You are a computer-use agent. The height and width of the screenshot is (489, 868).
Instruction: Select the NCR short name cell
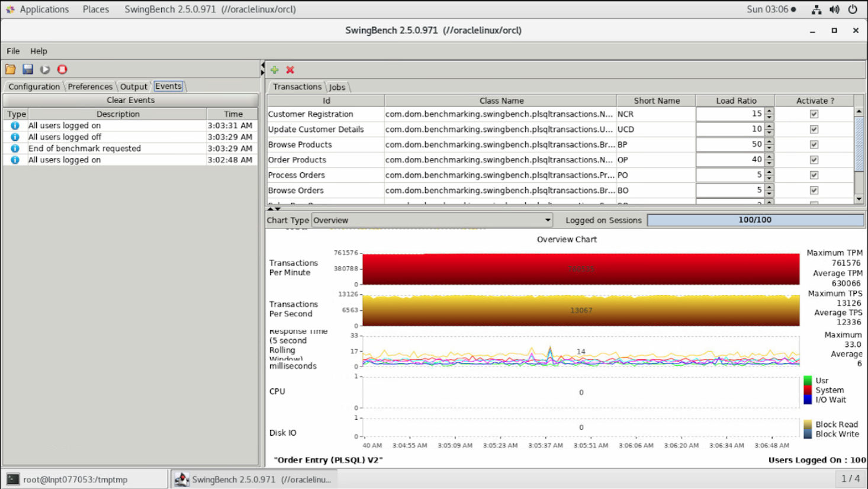656,114
